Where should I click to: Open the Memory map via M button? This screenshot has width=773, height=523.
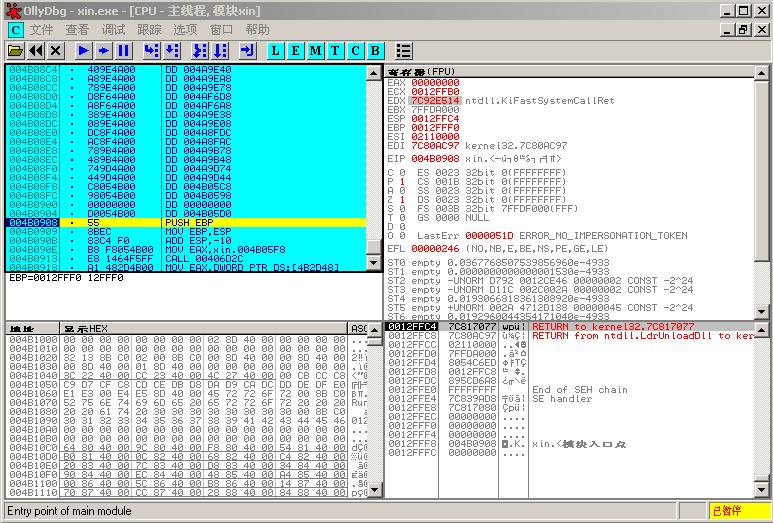click(316, 50)
